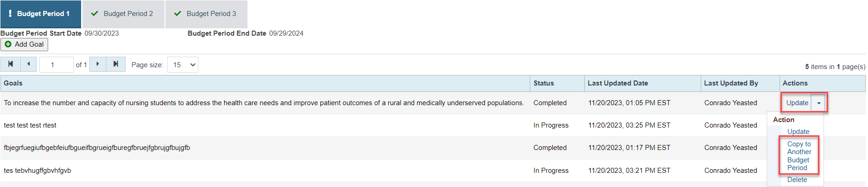Jump to the last page of goals
This screenshot has height=187, width=868.
115,64
